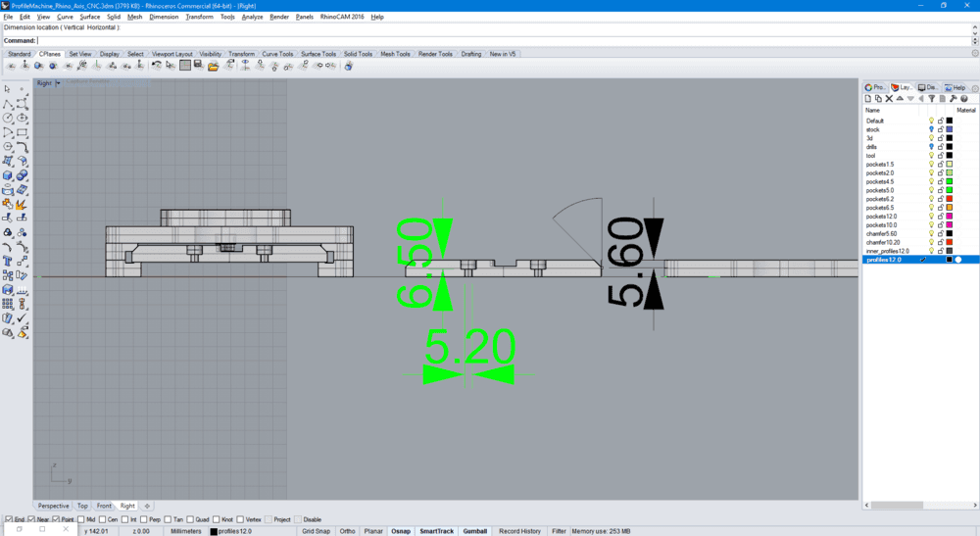Select the Array tool icon
Image resolution: width=980 pixels, height=536 pixels.
click(x=8, y=304)
